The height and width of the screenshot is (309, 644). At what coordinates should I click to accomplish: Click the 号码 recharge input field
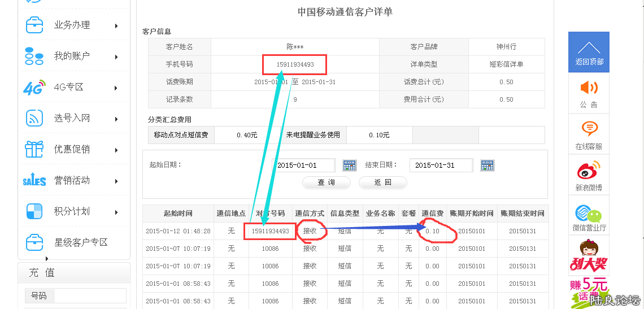click(x=90, y=296)
